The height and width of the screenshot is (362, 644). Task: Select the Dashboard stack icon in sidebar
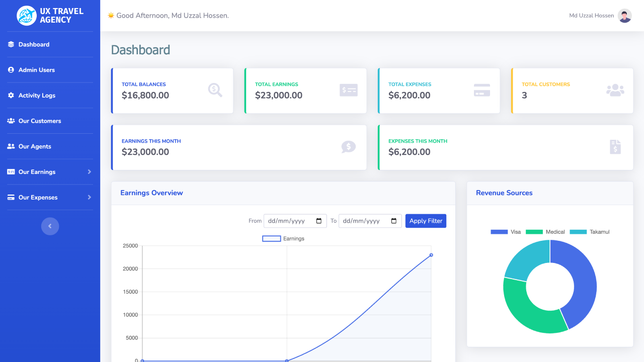pos(10,44)
